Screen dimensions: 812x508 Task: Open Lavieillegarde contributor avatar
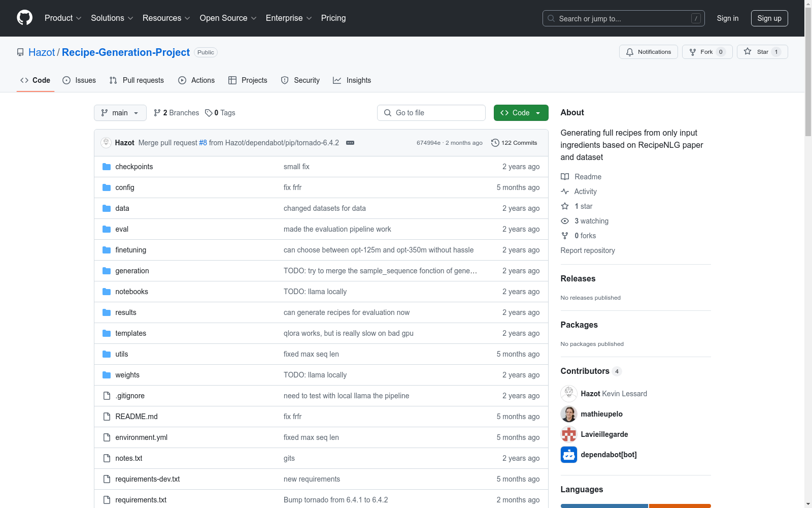click(x=569, y=434)
